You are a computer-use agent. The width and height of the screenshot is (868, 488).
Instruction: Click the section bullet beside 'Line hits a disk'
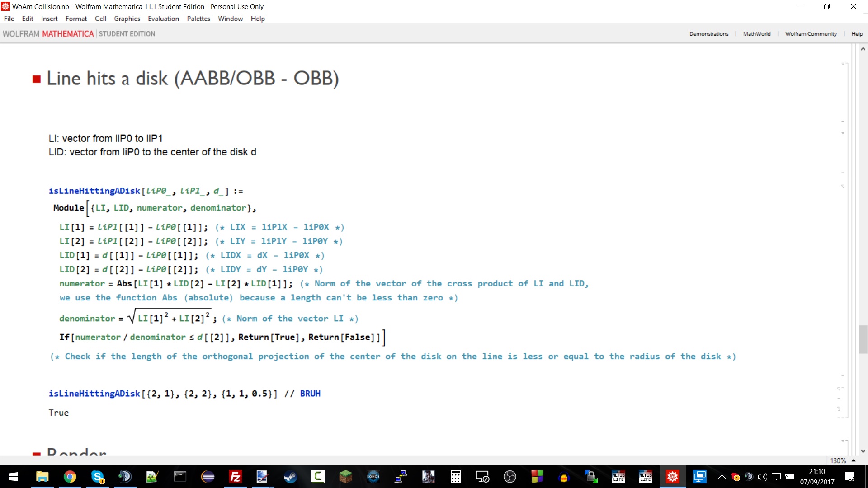(x=37, y=80)
